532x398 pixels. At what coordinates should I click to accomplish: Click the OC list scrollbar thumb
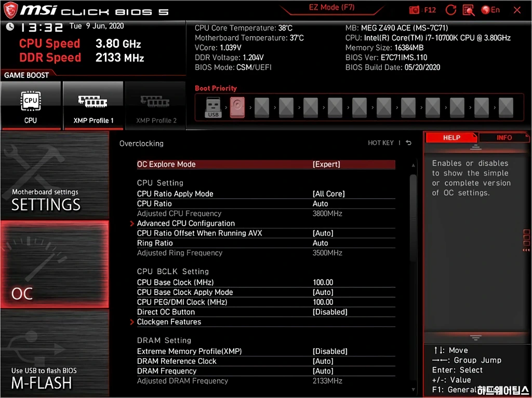point(413,217)
